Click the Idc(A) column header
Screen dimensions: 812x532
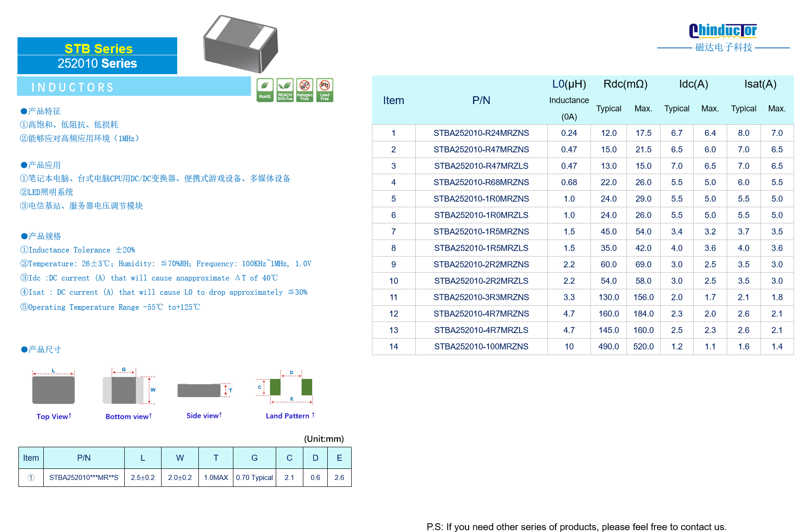693,84
